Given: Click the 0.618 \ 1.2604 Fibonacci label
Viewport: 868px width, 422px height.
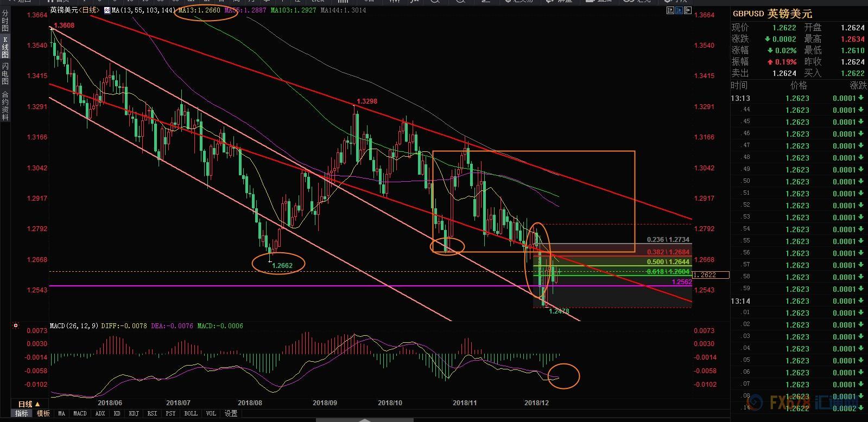Looking at the screenshot, I should pos(668,271).
